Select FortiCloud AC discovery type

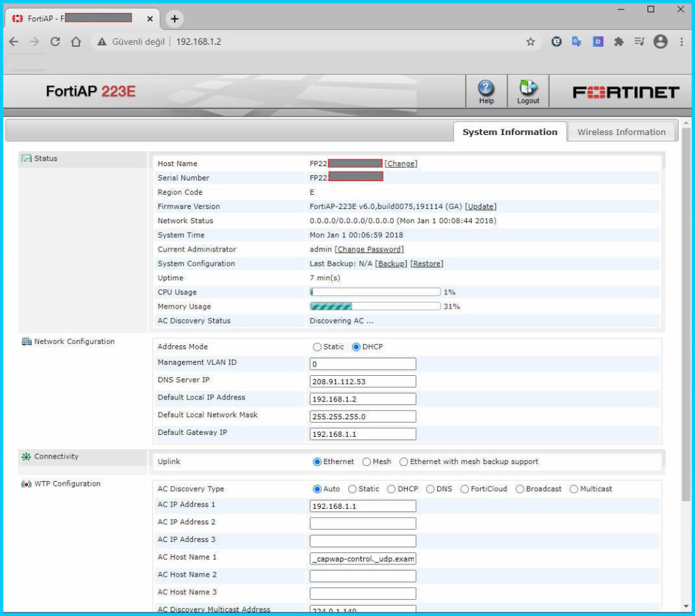[464, 489]
